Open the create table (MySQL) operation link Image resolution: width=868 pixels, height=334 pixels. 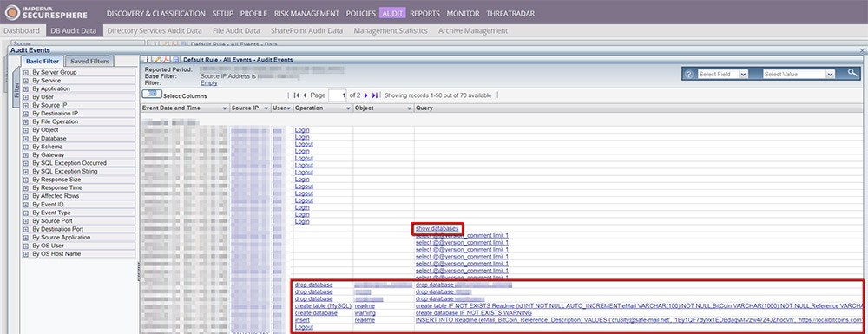tap(323, 305)
